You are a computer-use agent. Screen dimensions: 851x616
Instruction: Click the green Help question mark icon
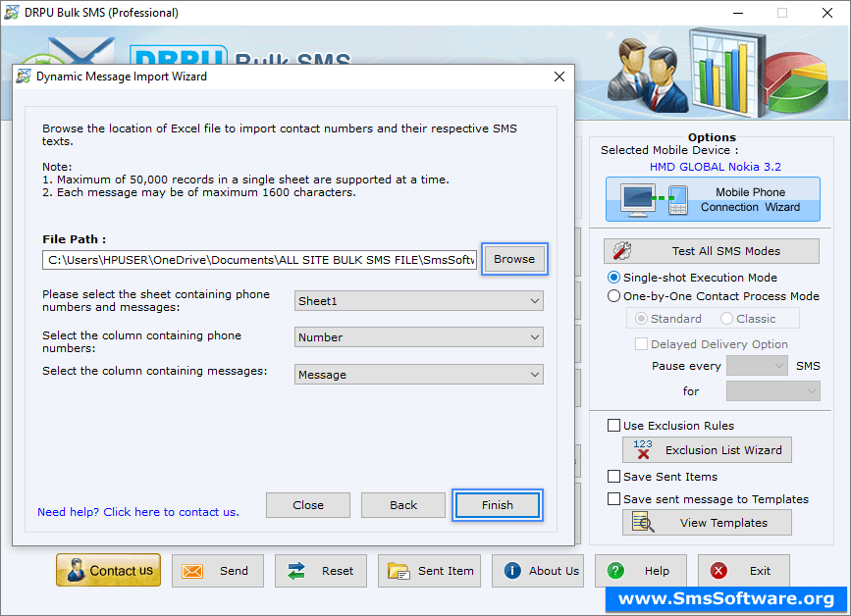(615, 571)
